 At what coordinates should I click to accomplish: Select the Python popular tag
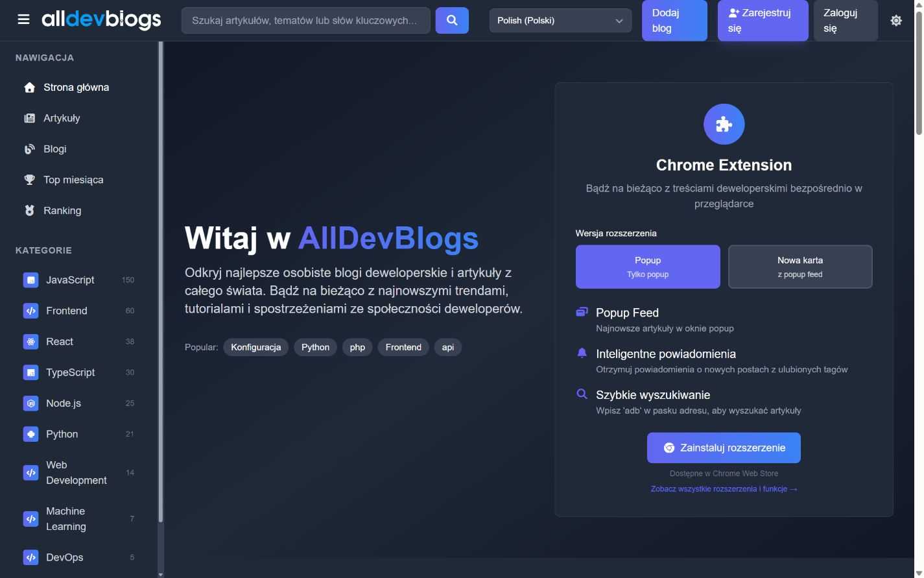(315, 347)
